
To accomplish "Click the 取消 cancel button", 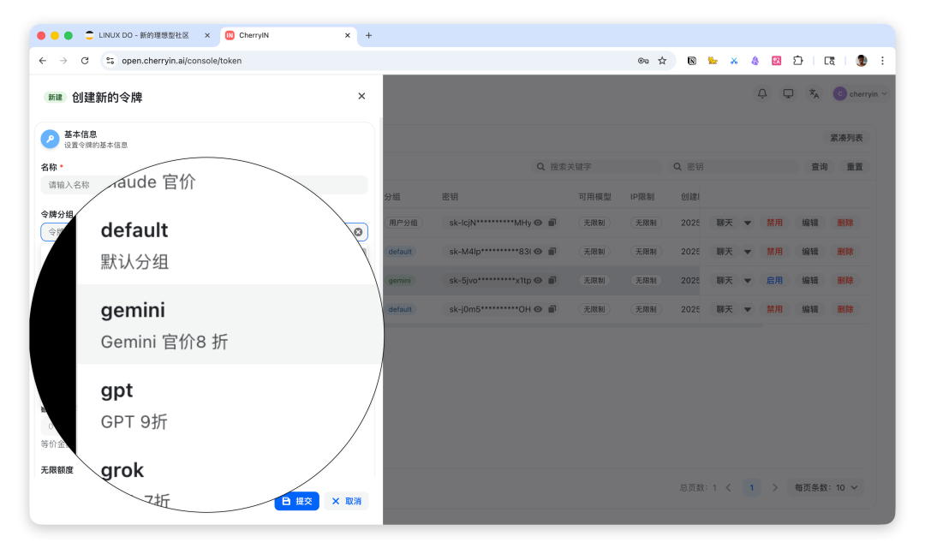I will coord(346,501).
